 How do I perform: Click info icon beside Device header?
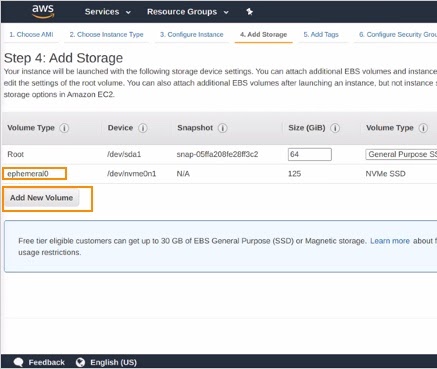pos(143,128)
